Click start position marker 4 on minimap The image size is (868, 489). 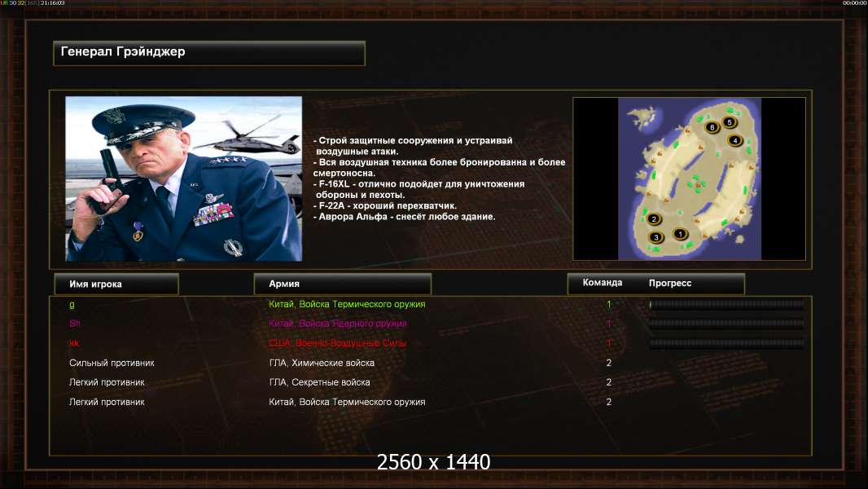[735, 141]
